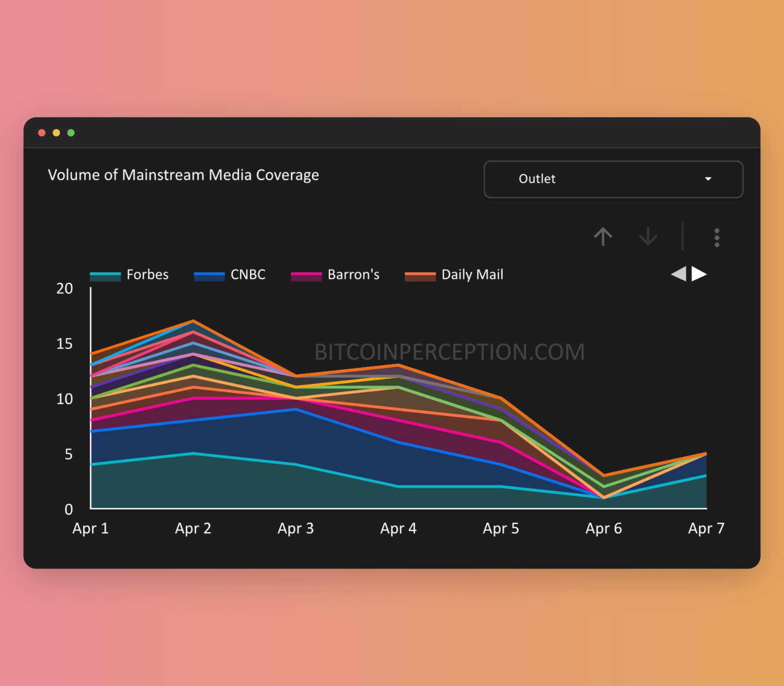Open the three-dot more options menu
Image resolution: width=784 pixels, height=686 pixels.
[x=717, y=238]
